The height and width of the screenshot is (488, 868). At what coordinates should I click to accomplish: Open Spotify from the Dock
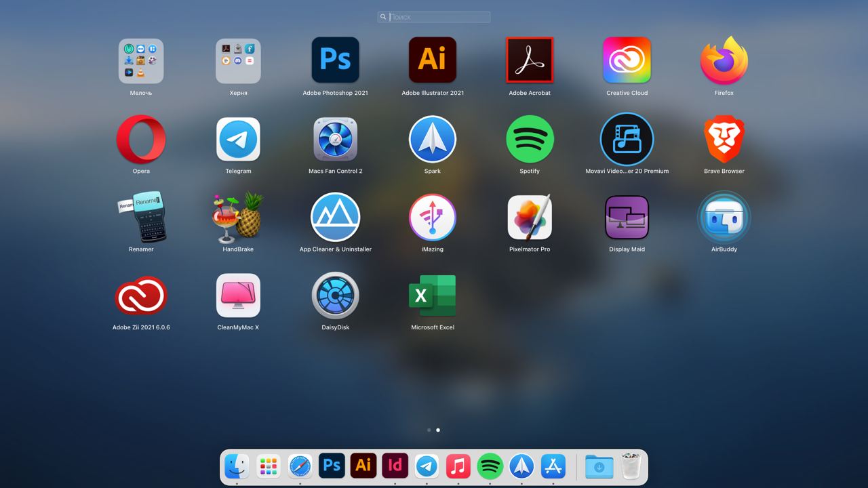point(490,466)
